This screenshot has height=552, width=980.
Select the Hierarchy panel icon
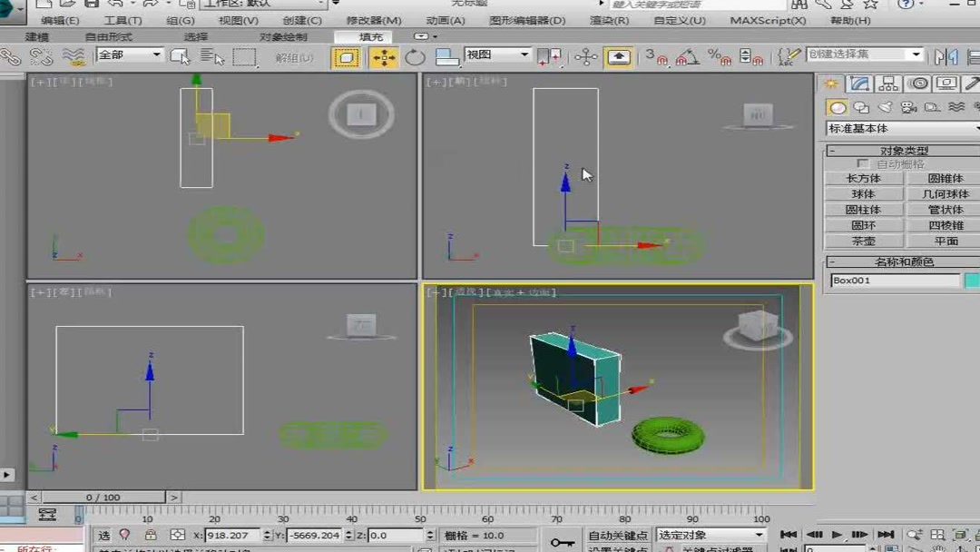pos(888,82)
